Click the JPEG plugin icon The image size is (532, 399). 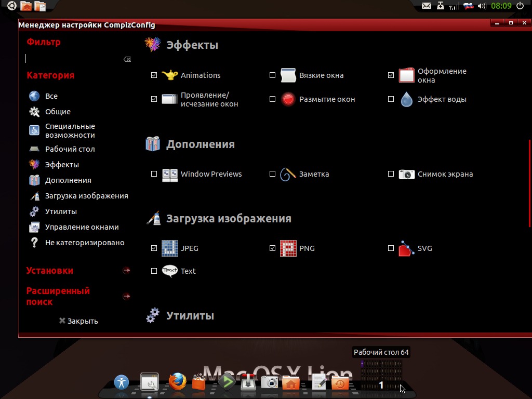pyautogui.click(x=170, y=248)
